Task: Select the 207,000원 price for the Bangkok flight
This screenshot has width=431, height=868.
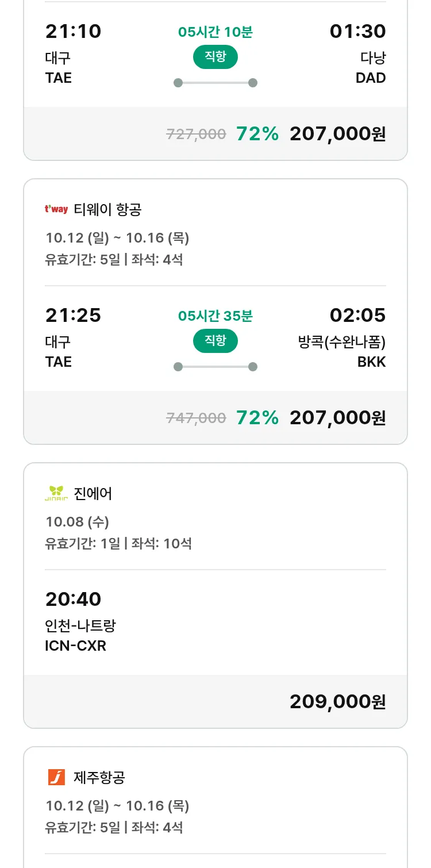Action: tap(337, 418)
